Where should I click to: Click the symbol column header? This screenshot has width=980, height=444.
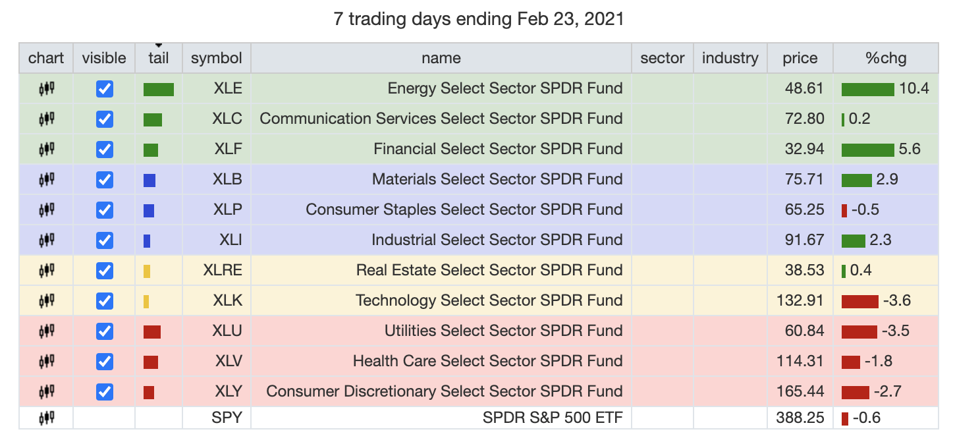coord(217,58)
